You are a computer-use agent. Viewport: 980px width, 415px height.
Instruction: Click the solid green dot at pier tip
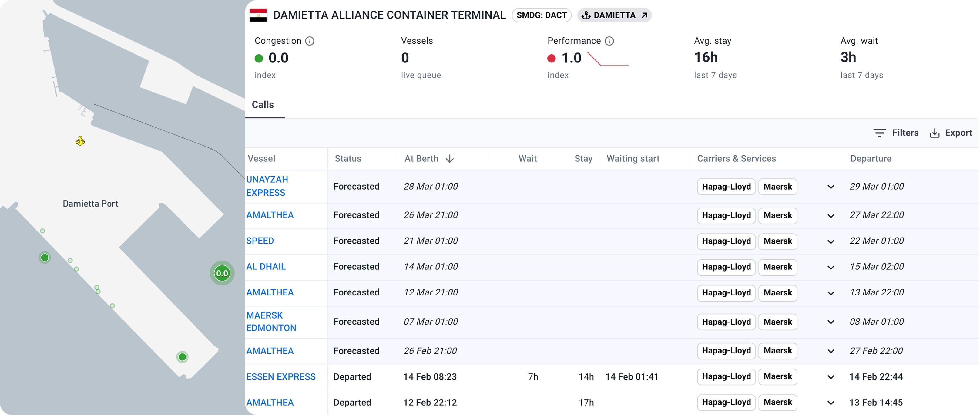[x=182, y=357]
